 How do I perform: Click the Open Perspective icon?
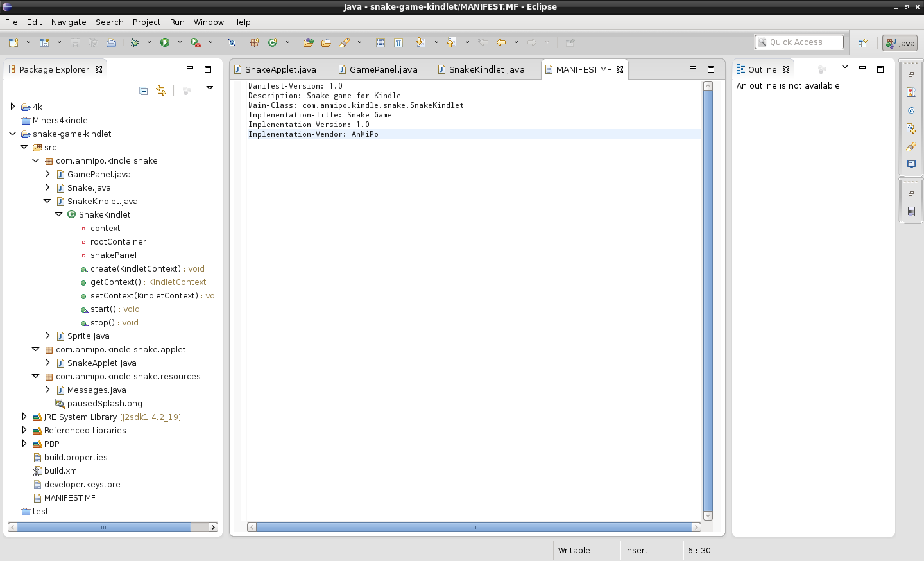(x=862, y=43)
